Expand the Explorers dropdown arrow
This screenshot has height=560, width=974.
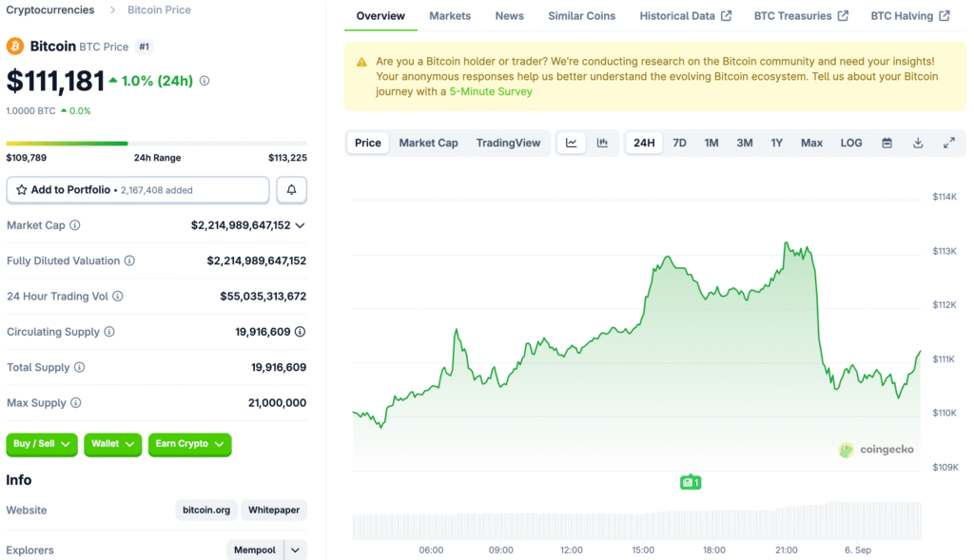[296, 550]
